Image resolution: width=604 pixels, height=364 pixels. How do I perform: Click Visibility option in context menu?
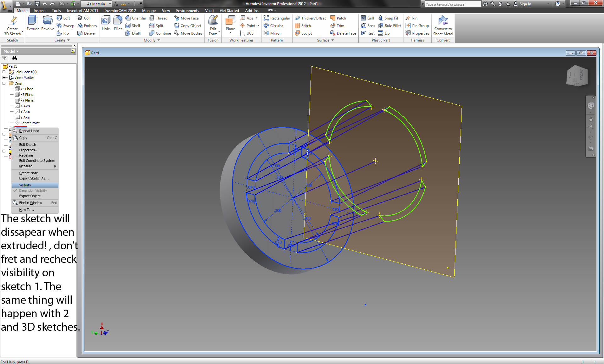(25, 185)
